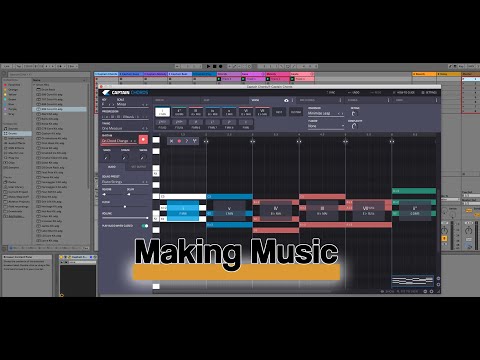Open the Inversion dropdown Minimize Leap
The height and width of the screenshot is (360, 480).
point(326,113)
